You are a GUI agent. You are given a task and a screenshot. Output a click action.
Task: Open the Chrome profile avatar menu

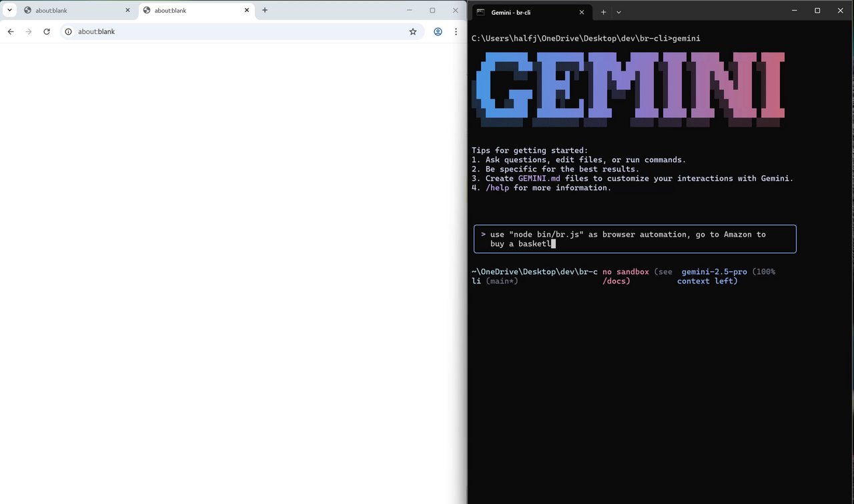tap(438, 31)
